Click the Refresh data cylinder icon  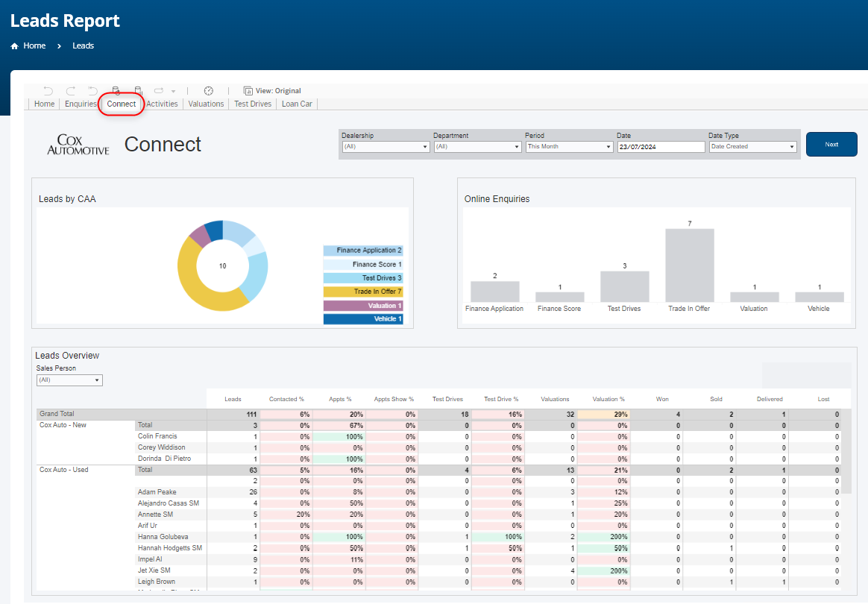[116, 91]
